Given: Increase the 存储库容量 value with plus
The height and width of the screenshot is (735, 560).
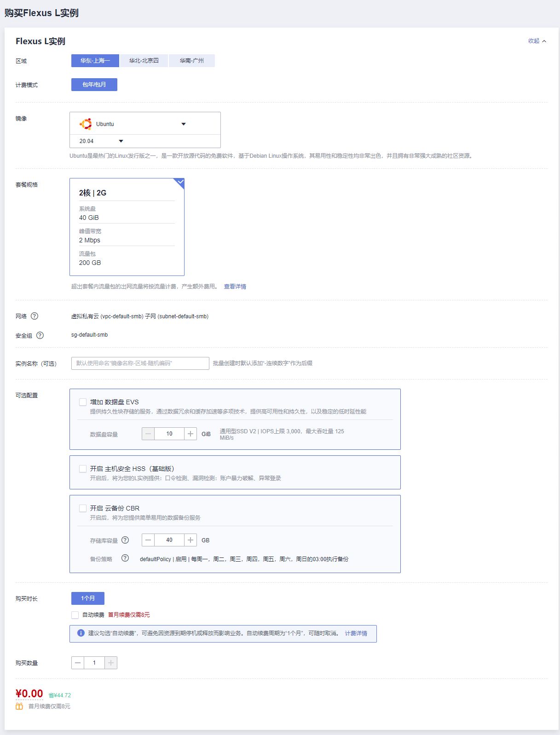Looking at the screenshot, I should click(191, 540).
